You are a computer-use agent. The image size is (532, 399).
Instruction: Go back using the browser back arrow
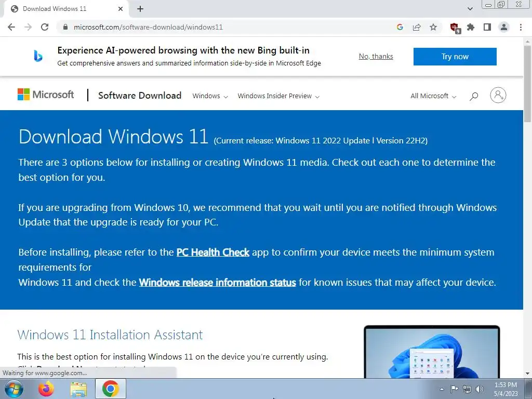point(11,27)
